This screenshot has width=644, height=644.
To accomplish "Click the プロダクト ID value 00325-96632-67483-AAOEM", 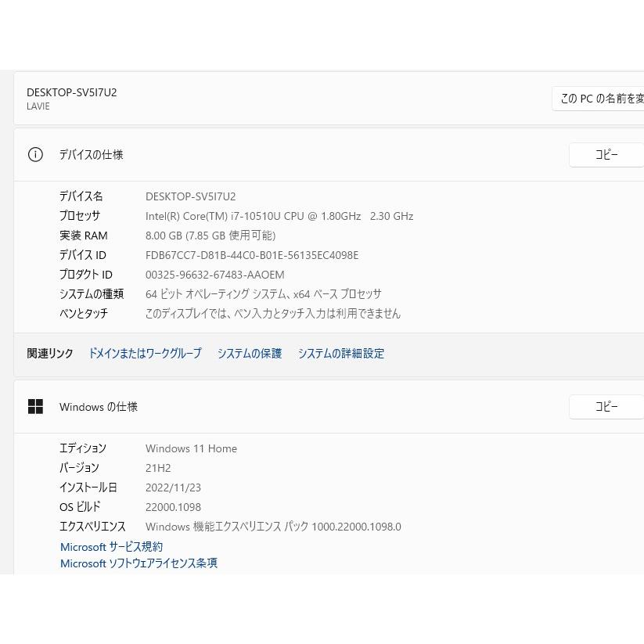I will [214, 275].
